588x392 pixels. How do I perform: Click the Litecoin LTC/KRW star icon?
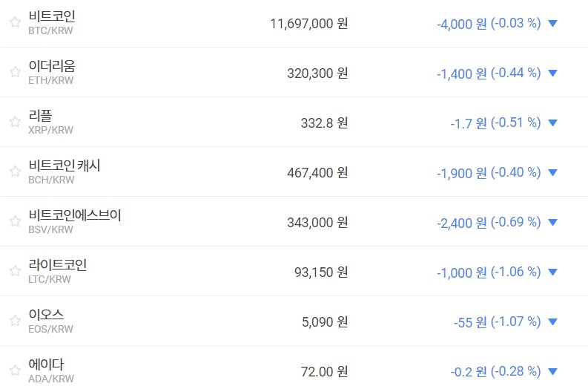[x=15, y=271]
